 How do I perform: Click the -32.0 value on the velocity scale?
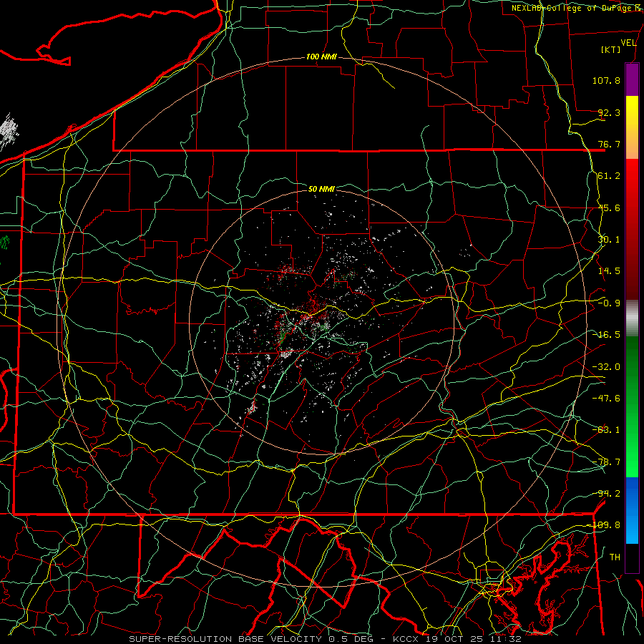pyautogui.click(x=606, y=367)
